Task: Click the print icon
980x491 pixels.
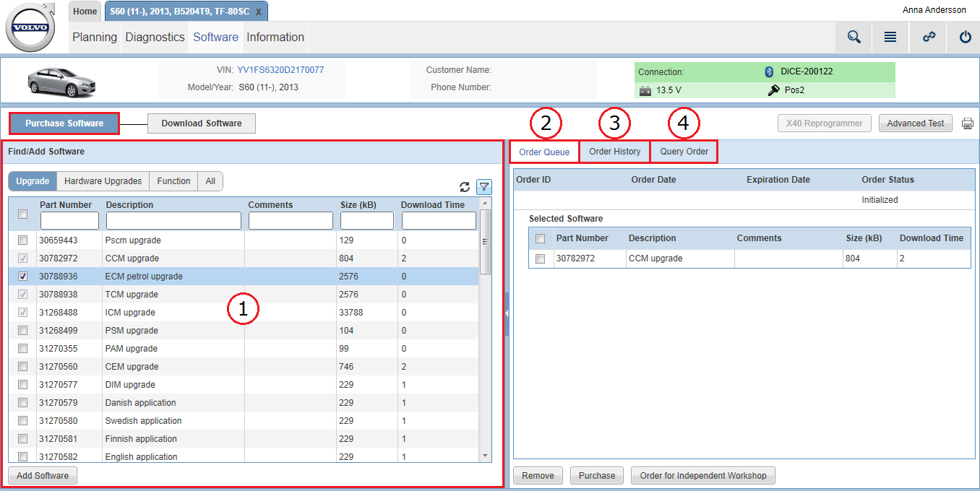Action: coord(967,123)
